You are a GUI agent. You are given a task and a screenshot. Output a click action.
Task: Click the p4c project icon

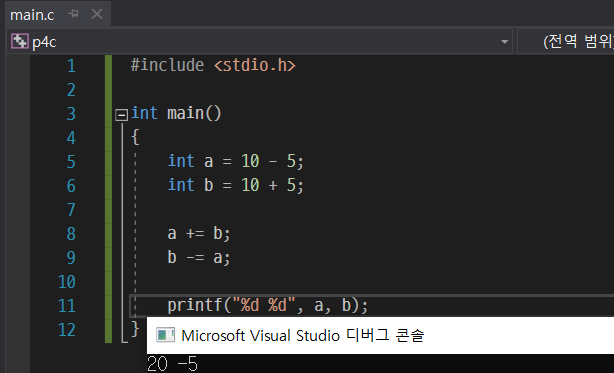coord(20,41)
